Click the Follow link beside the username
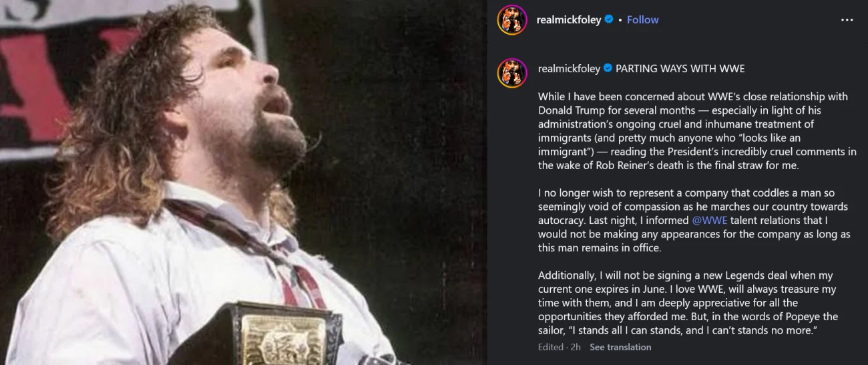The image size is (868, 365). pyautogui.click(x=642, y=20)
